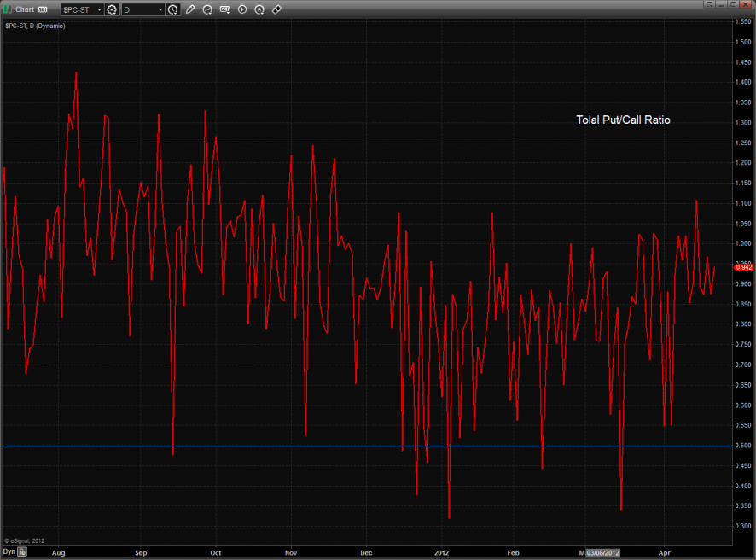Click the pop-out window button in title bar

coord(707,6)
